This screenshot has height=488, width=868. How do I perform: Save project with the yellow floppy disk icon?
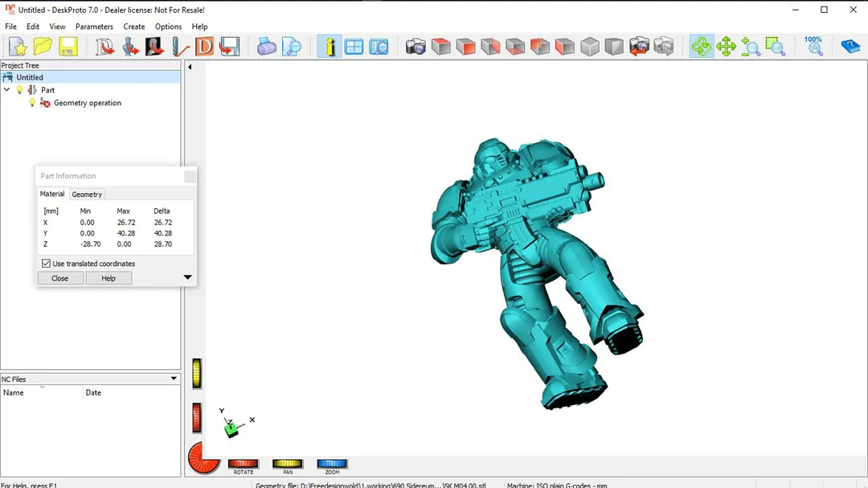(68, 47)
